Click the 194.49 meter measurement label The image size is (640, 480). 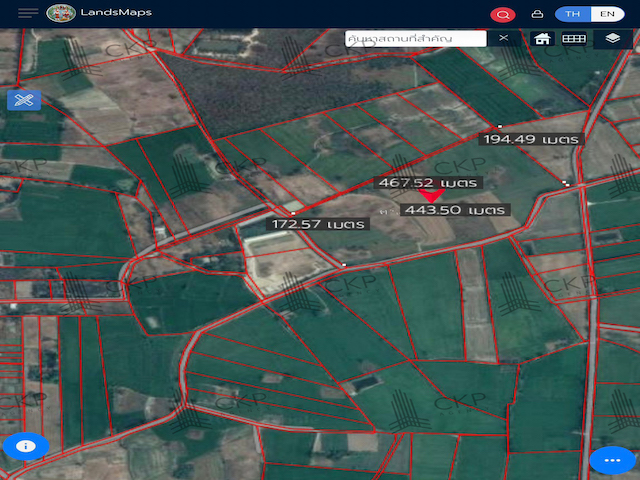click(x=531, y=139)
